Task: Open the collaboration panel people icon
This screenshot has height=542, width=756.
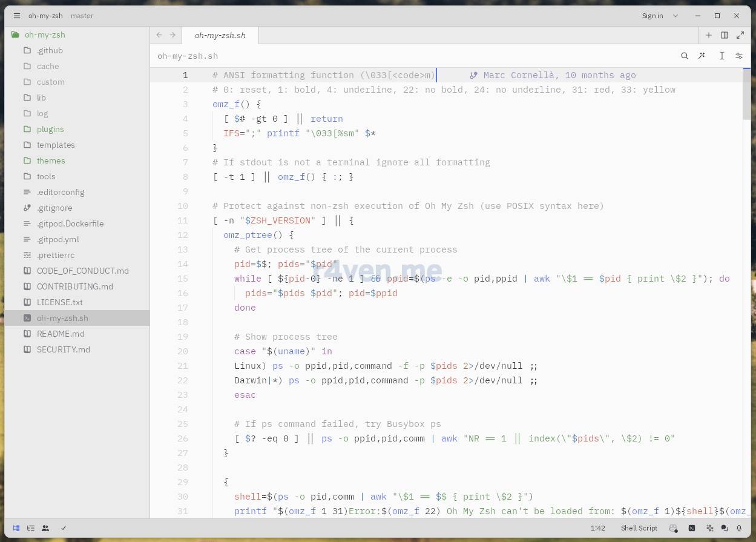Action: click(45, 528)
